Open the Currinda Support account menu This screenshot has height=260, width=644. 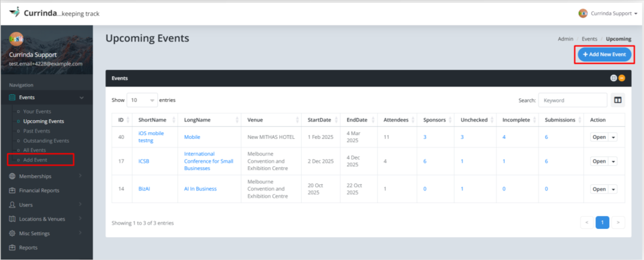point(608,13)
